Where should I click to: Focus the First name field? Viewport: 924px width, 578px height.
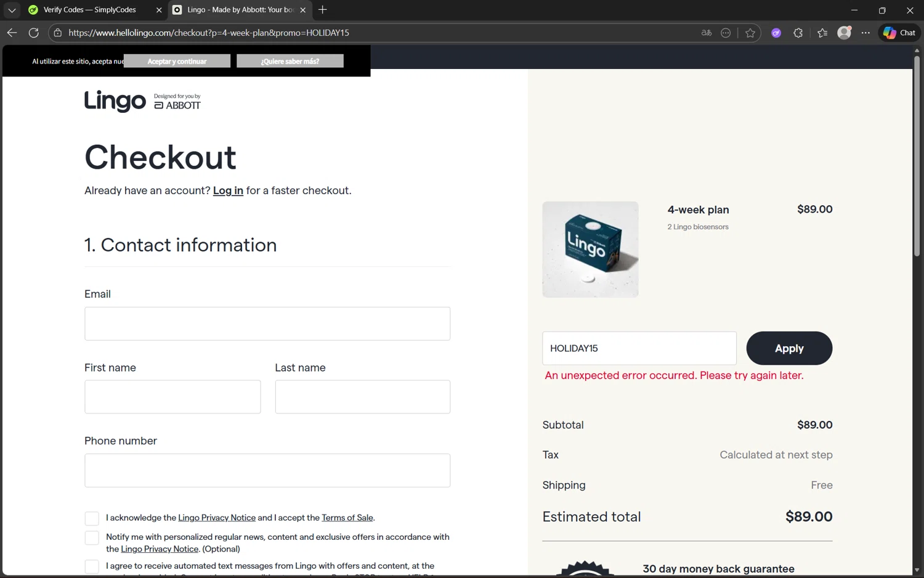172,397
